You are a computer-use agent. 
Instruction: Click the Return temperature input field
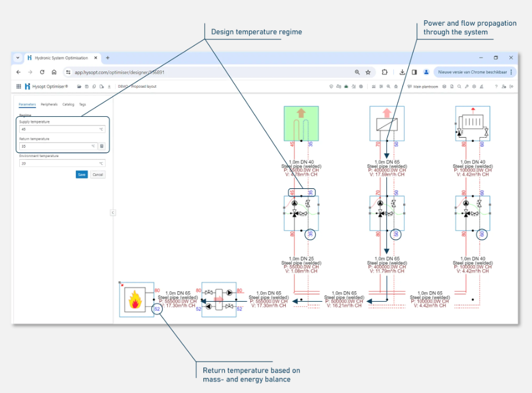[x=58, y=146]
